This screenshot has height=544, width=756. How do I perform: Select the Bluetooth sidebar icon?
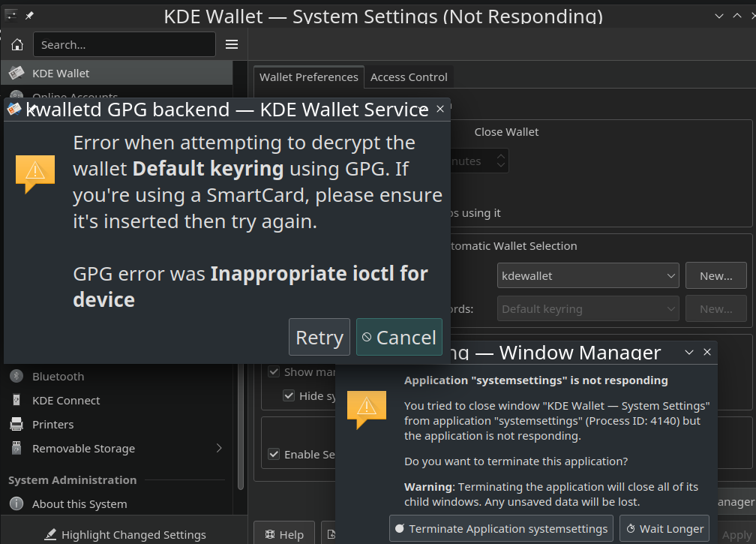click(16, 376)
